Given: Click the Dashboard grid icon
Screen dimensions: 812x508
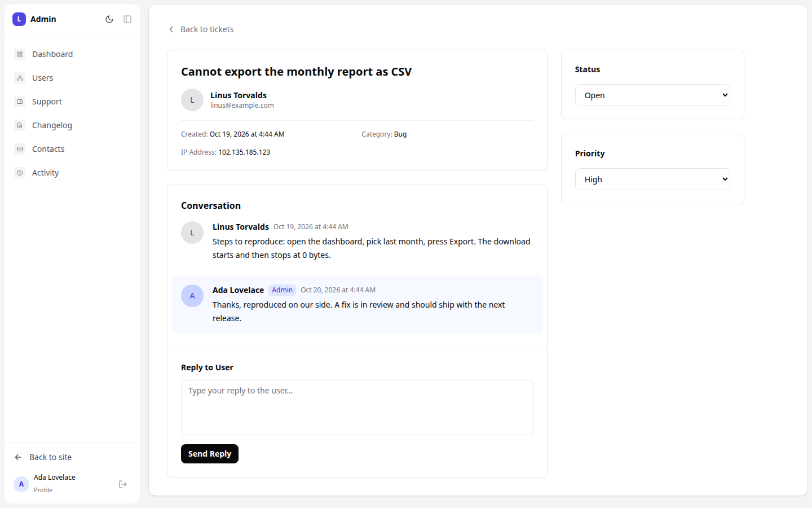Looking at the screenshot, I should click(x=20, y=54).
